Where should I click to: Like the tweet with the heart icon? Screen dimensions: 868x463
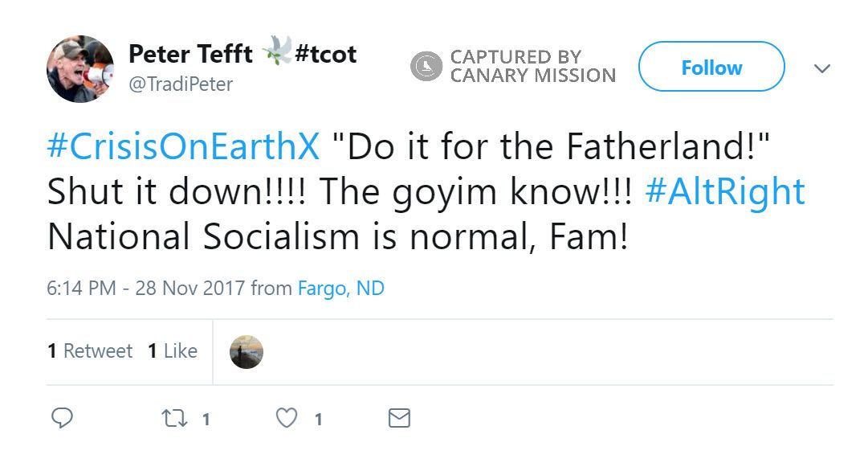287,418
